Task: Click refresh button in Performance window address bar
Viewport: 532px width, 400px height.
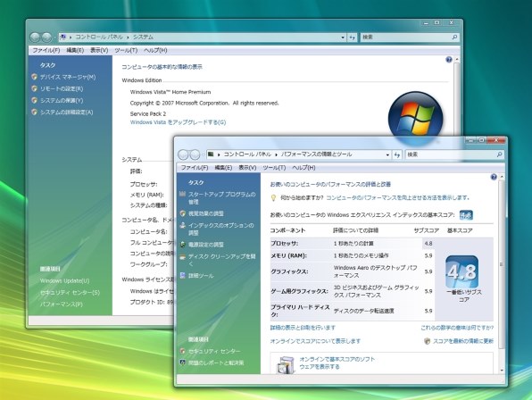Action: pyautogui.click(x=397, y=154)
